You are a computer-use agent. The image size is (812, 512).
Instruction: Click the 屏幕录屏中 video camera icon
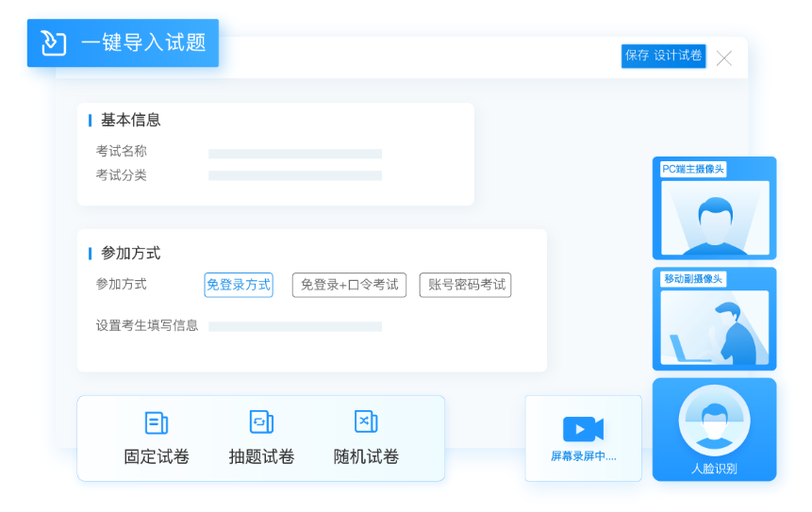pos(583,429)
